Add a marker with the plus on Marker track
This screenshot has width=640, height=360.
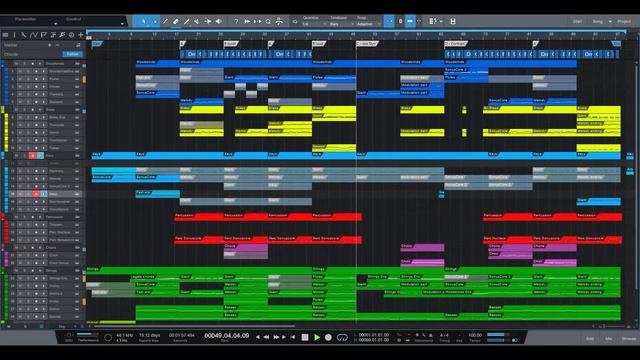point(50,45)
